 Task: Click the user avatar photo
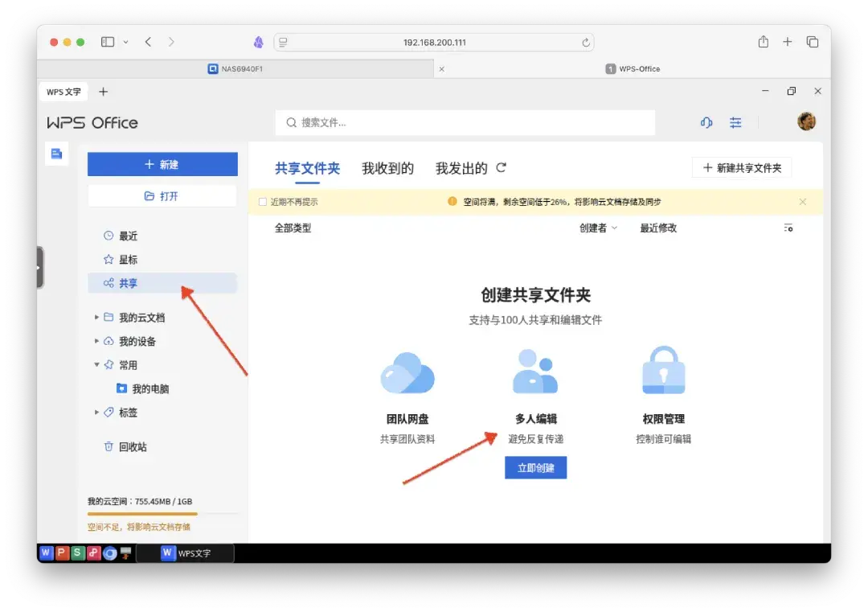[807, 121]
